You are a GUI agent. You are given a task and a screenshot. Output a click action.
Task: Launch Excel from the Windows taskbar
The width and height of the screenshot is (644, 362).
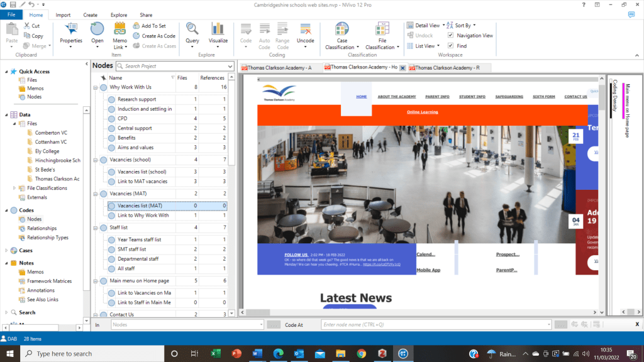point(216,354)
